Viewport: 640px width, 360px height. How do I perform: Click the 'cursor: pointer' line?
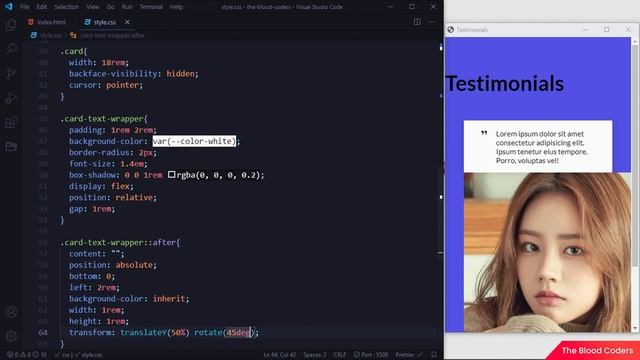[x=106, y=85]
